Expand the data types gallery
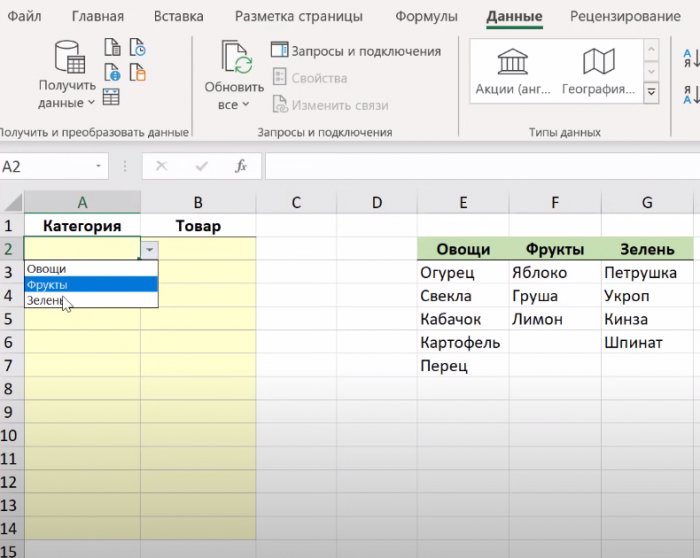Viewport: 700px width, 558px height. [651, 92]
